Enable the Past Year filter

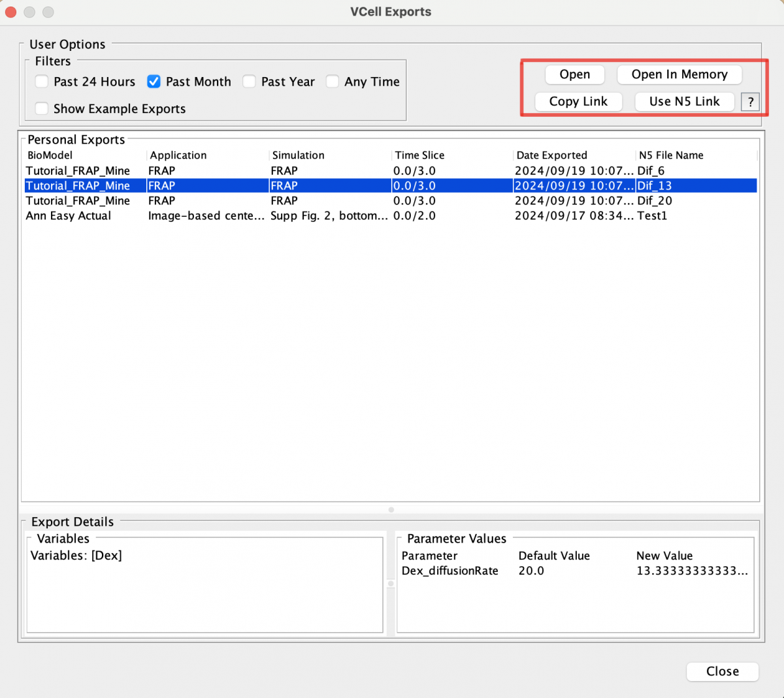[249, 82]
